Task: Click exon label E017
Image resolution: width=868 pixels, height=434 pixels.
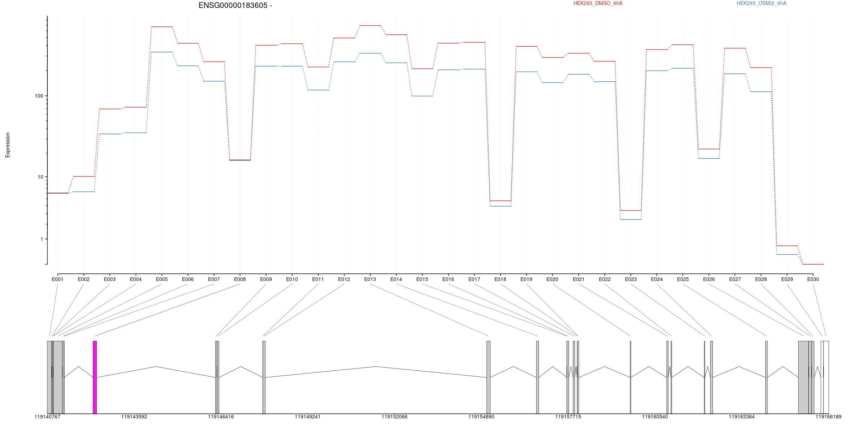Action: click(474, 279)
